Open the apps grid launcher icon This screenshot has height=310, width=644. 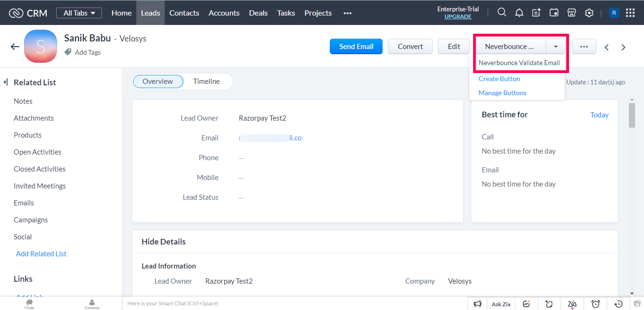click(x=630, y=13)
